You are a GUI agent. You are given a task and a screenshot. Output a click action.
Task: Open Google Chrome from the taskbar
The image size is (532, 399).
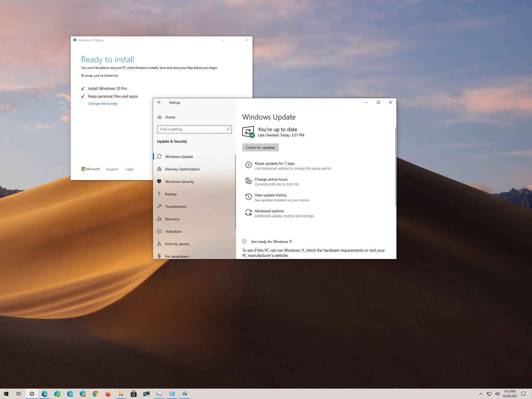pyautogui.click(x=95, y=394)
